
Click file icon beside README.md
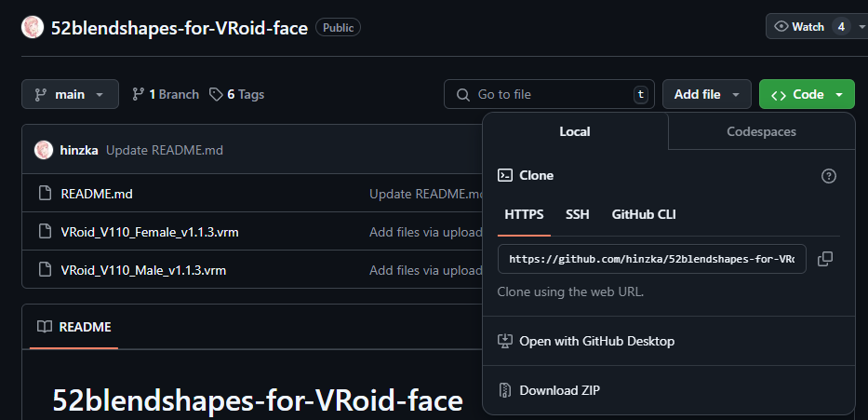pyautogui.click(x=45, y=194)
